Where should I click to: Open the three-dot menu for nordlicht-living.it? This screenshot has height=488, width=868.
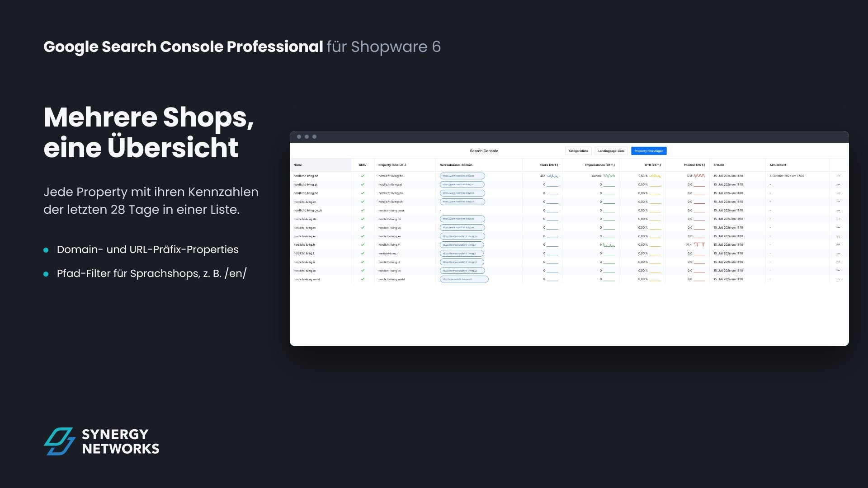(838, 253)
